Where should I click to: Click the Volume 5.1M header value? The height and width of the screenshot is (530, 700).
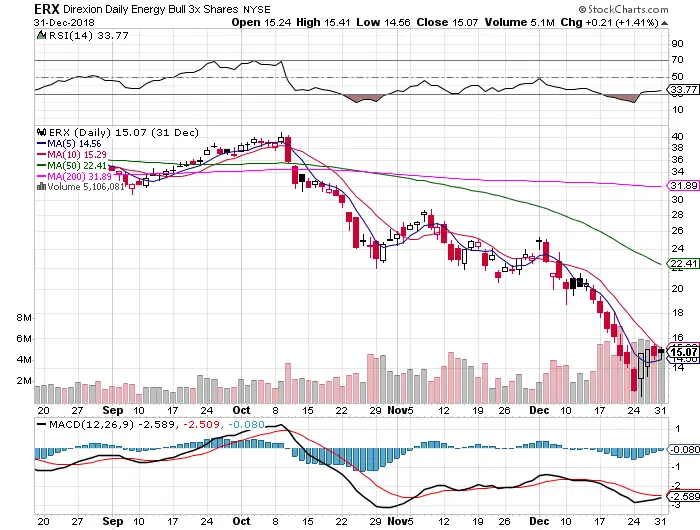(520, 22)
